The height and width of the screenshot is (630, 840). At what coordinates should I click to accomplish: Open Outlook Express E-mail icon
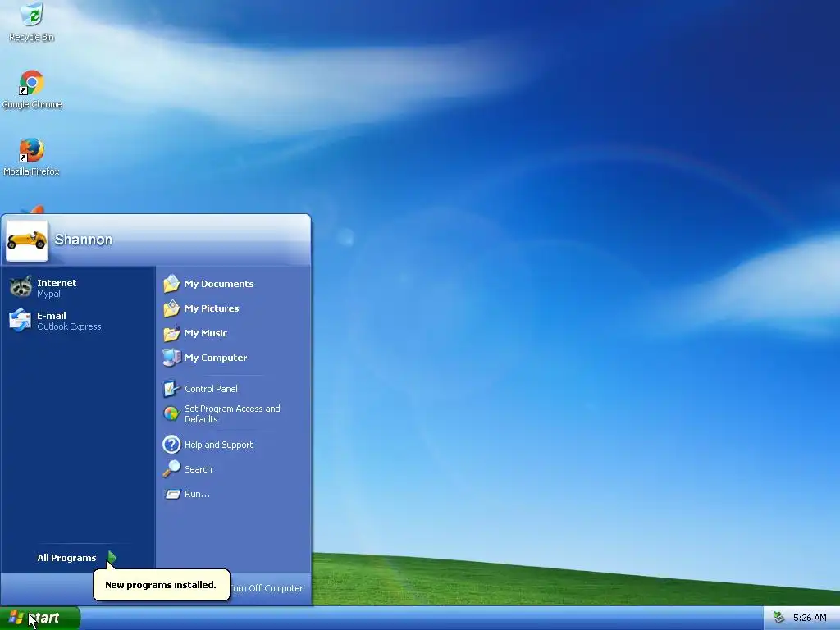(x=21, y=321)
